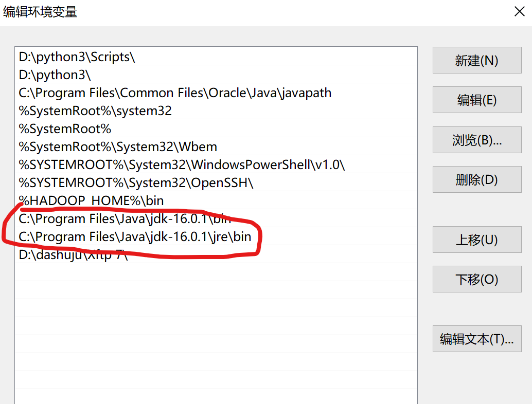
Task: Switch to text editing with 编辑文本(T)
Action: (476, 339)
